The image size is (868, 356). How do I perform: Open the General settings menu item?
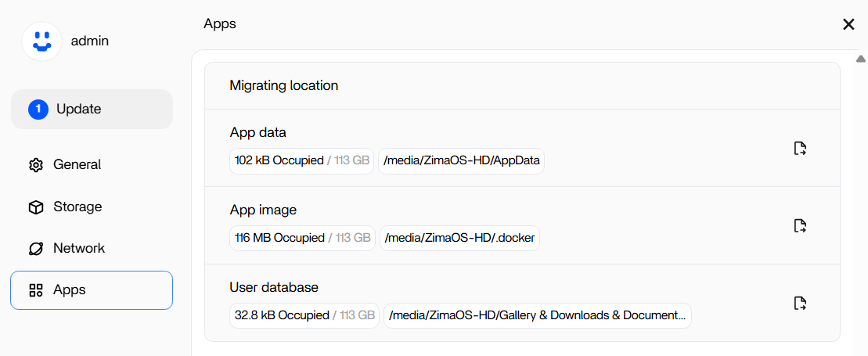pyautogui.click(x=92, y=165)
